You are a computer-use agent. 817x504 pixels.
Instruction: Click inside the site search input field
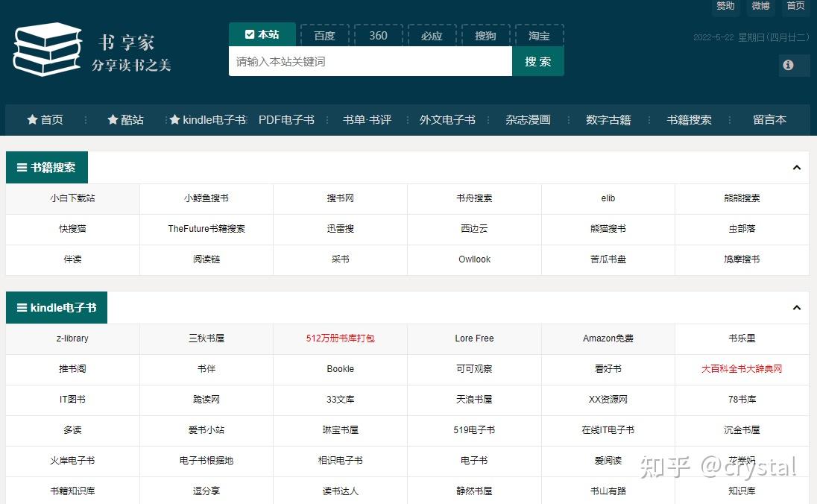click(x=365, y=61)
